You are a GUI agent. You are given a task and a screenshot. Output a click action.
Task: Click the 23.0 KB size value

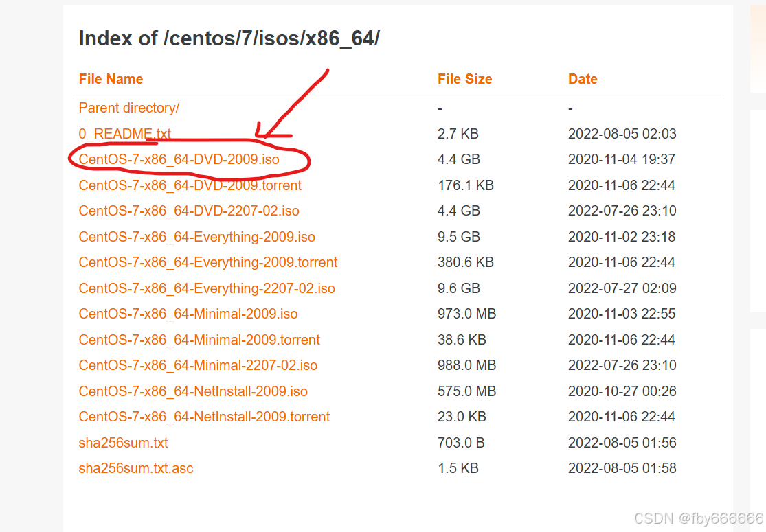(x=462, y=416)
